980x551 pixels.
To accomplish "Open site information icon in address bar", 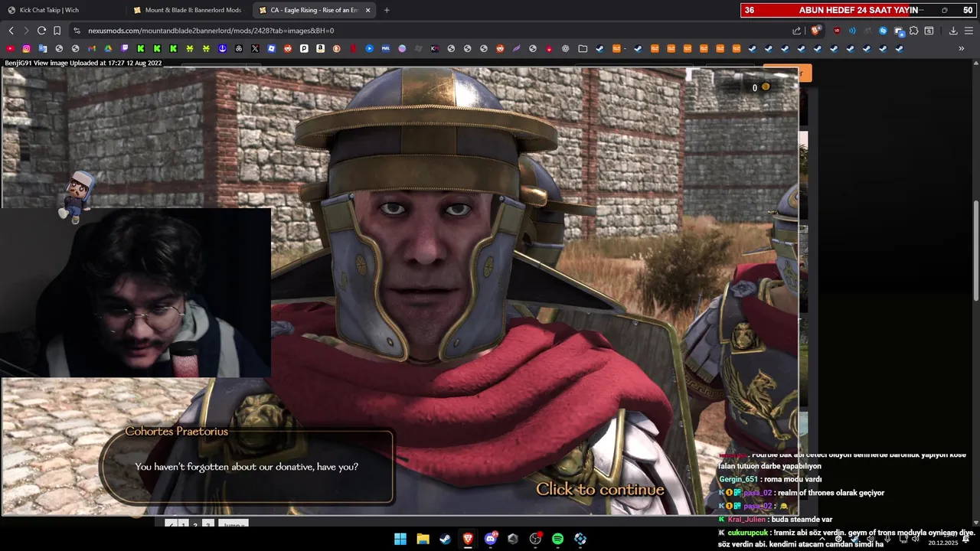I will [77, 31].
